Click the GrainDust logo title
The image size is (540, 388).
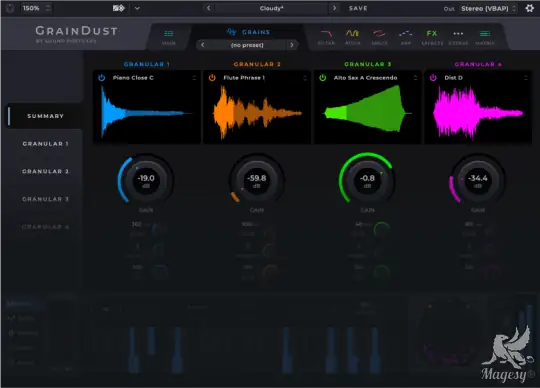pos(76,31)
